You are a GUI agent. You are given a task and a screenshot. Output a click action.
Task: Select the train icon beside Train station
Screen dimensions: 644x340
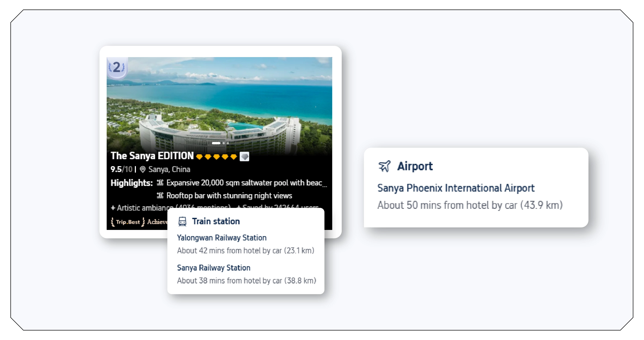(183, 221)
